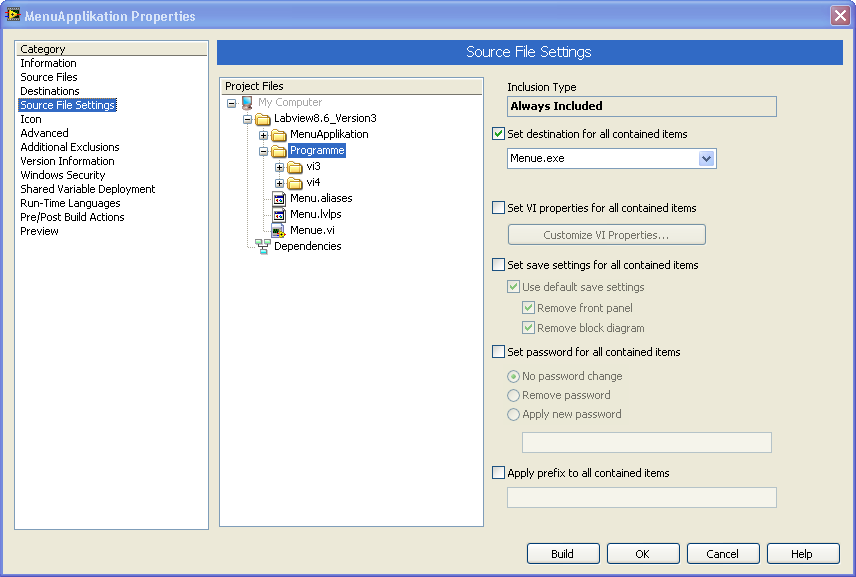Click the Menue.vi file icon

[x=279, y=231]
